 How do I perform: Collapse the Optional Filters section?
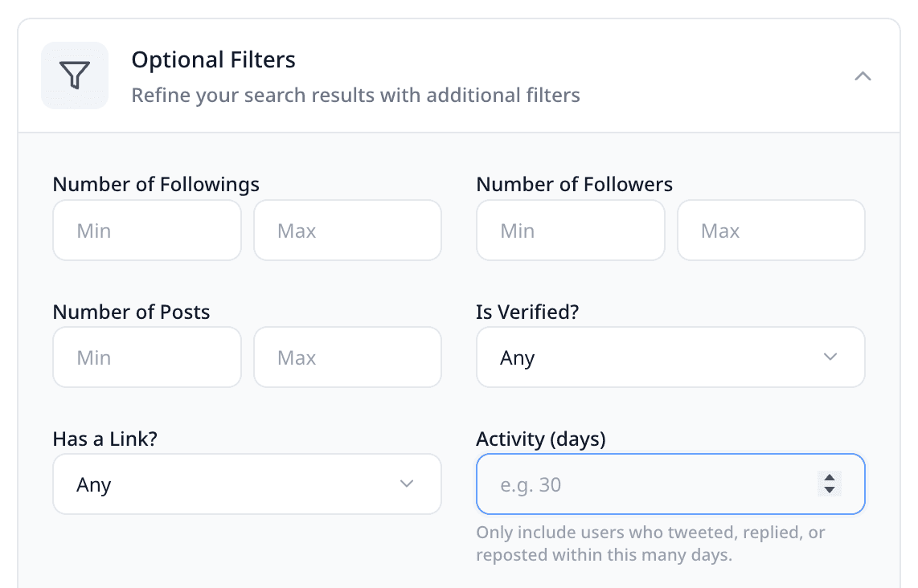(863, 76)
